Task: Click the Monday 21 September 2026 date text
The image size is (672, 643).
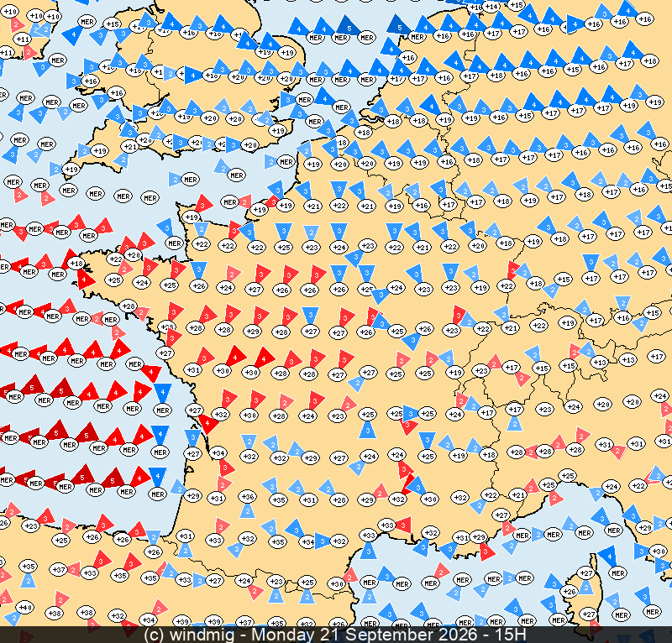Action: (364, 635)
